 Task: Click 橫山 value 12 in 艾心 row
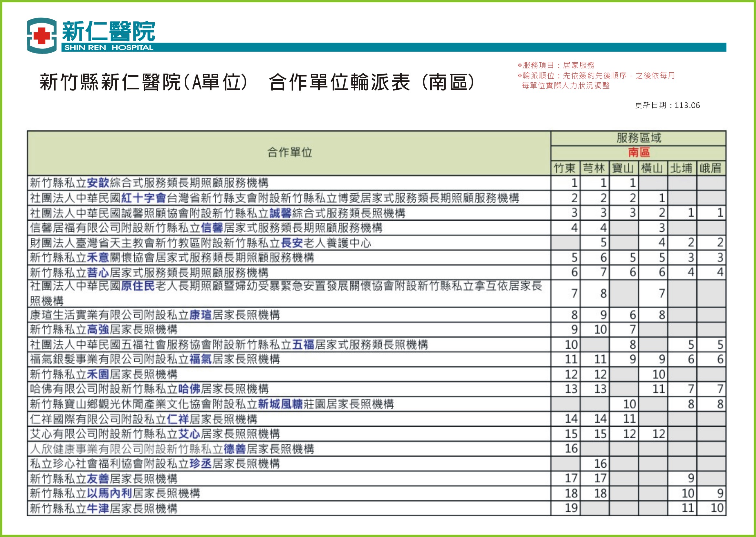(659, 434)
